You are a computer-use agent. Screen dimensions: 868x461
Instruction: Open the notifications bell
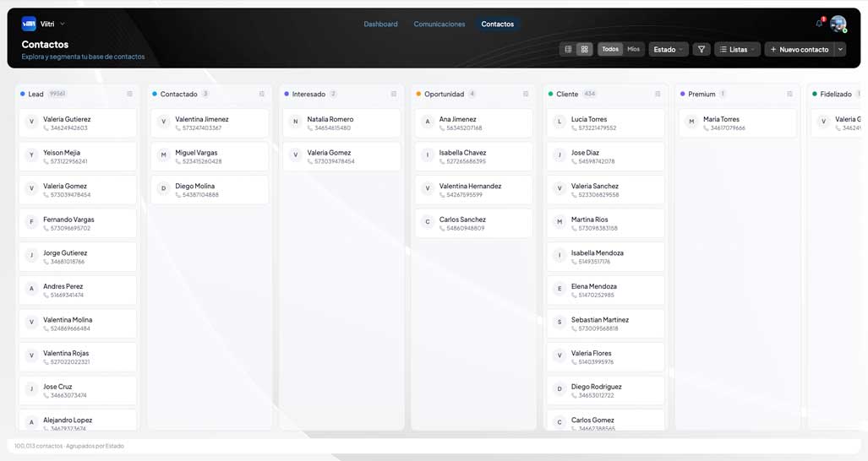point(819,23)
